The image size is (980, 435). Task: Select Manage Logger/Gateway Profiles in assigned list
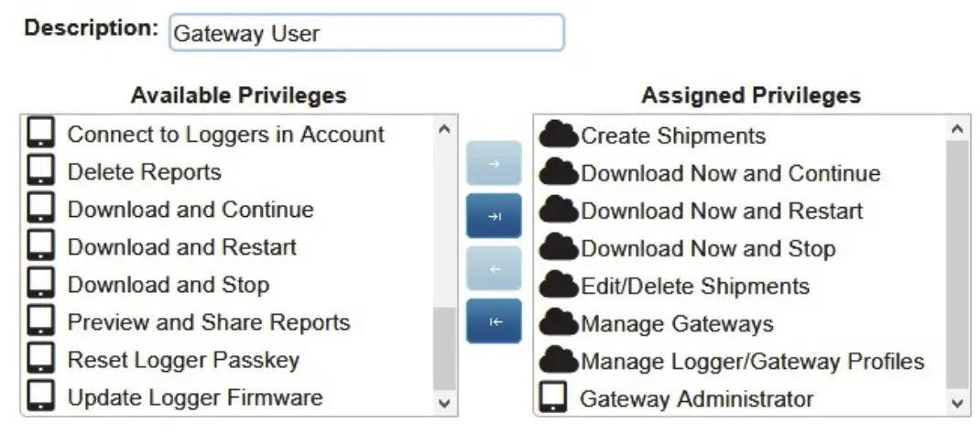[752, 361]
